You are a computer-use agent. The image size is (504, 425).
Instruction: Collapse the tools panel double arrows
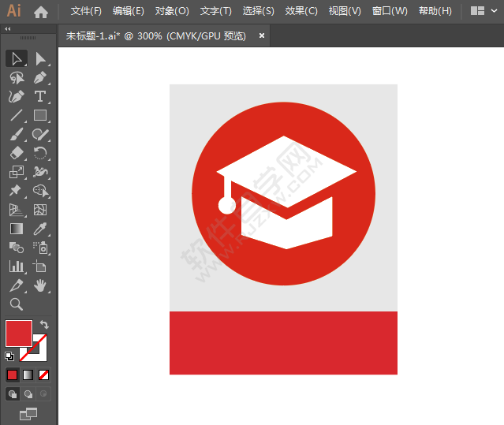[7, 29]
